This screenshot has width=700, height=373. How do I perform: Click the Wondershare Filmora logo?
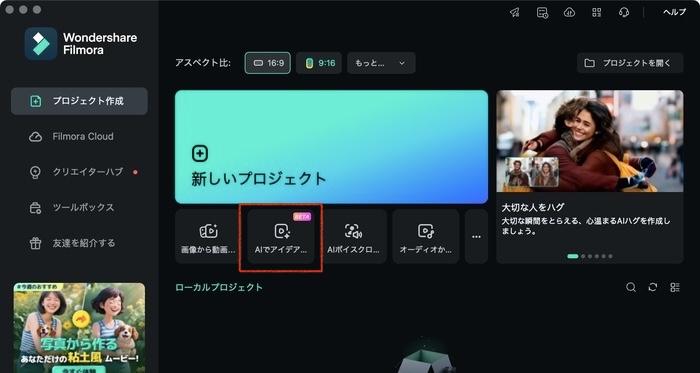click(41, 44)
